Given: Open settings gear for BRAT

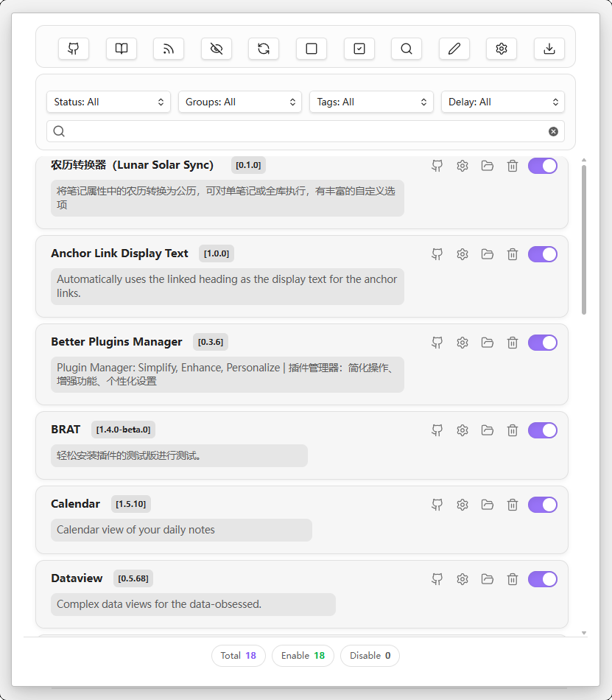Looking at the screenshot, I should (x=462, y=430).
